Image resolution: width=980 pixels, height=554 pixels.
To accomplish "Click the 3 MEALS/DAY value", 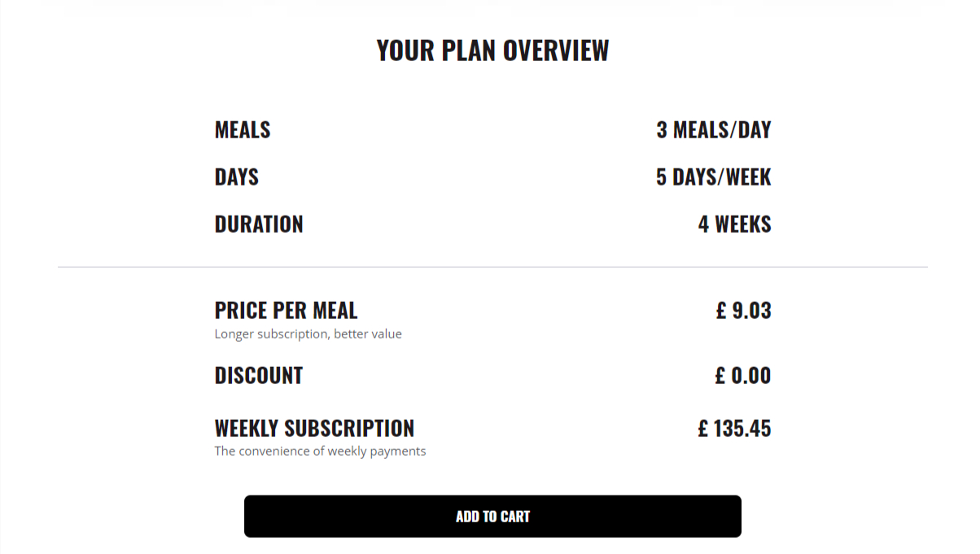I will click(713, 130).
